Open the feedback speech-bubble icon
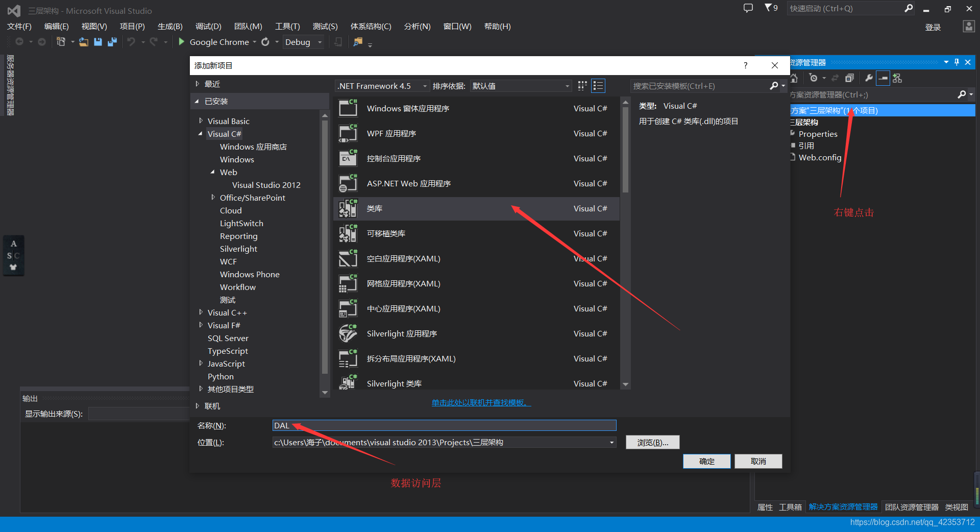This screenshot has height=532, width=980. point(748,8)
